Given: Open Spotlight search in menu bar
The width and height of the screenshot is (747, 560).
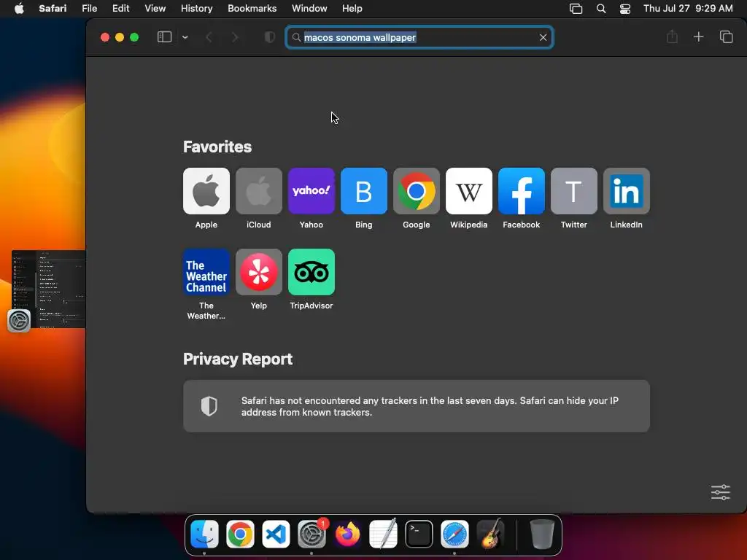Looking at the screenshot, I should pos(601,9).
